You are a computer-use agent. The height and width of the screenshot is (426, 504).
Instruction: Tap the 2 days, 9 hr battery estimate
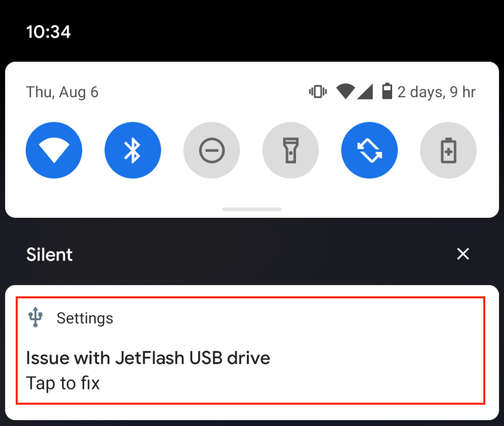pyautogui.click(x=436, y=92)
